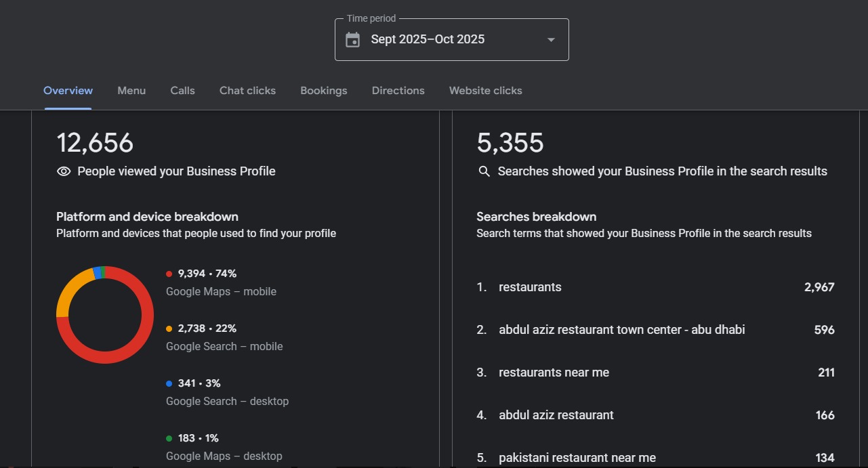The width and height of the screenshot is (868, 468).
Task: Click the red Google Maps mobile legend dot
Action: [169, 274]
